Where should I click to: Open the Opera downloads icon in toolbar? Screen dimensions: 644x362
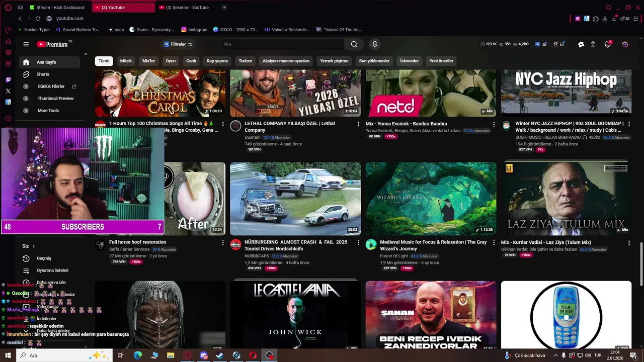(x=614, y=19)
